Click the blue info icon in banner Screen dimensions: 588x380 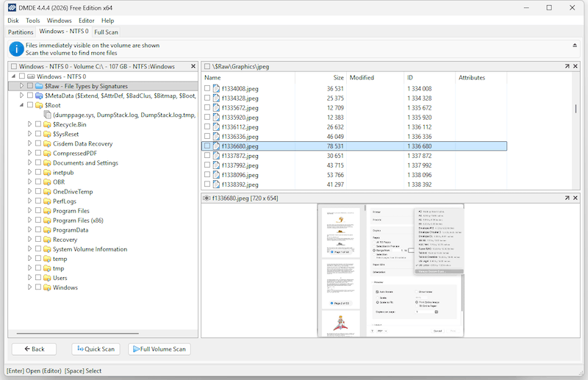(x=16, y=49)
